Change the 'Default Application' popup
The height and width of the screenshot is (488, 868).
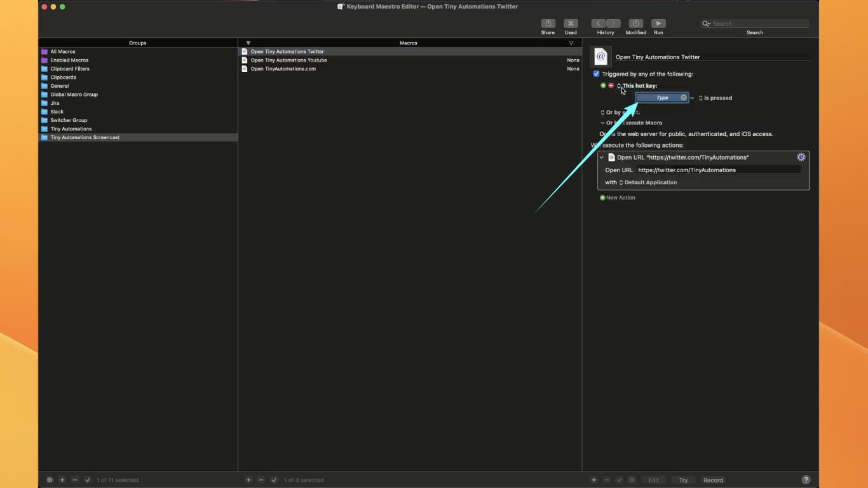[x=648, y=182]
